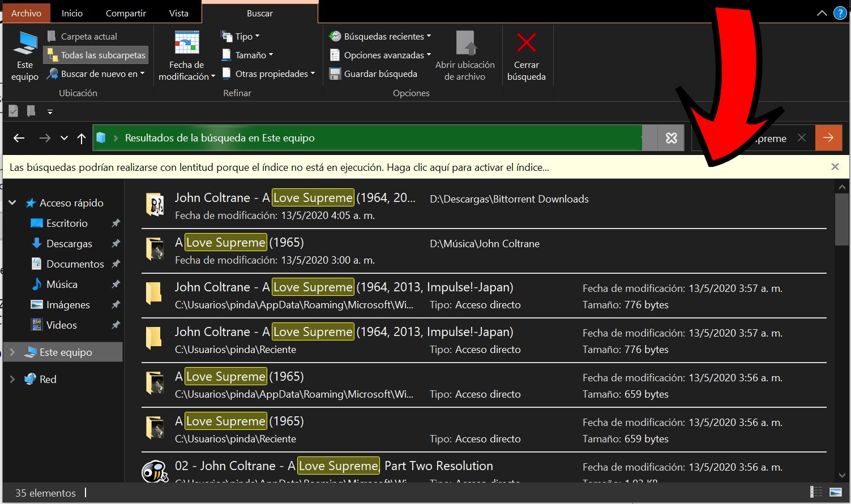Click the back arrow navigation button
Viewport: 851px width, 504px height.
[x=19, y=138]
